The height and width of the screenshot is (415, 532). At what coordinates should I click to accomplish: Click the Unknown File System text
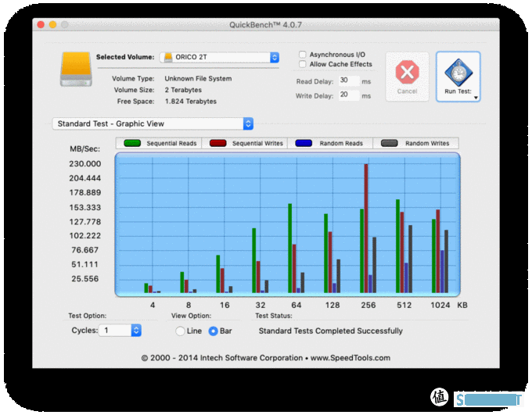pos(198,79)
